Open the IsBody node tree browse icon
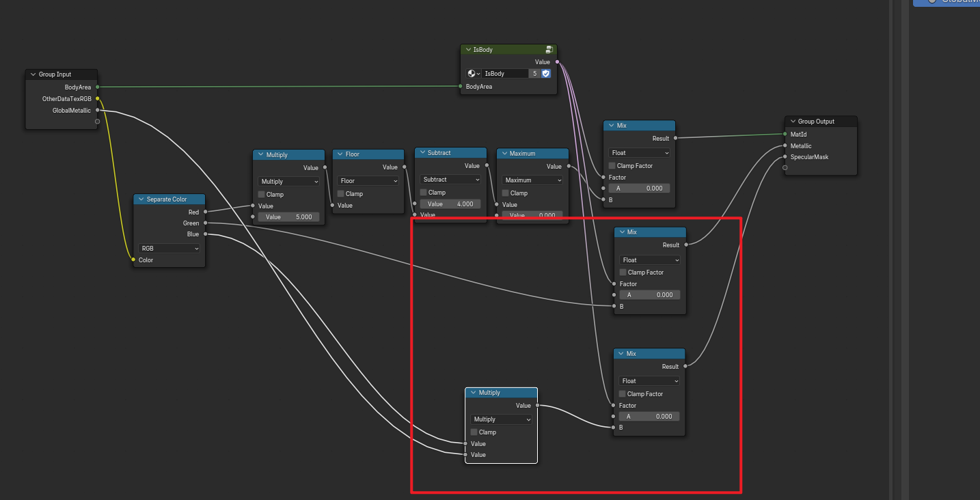980x500 pixels. (x=474, y=73)
